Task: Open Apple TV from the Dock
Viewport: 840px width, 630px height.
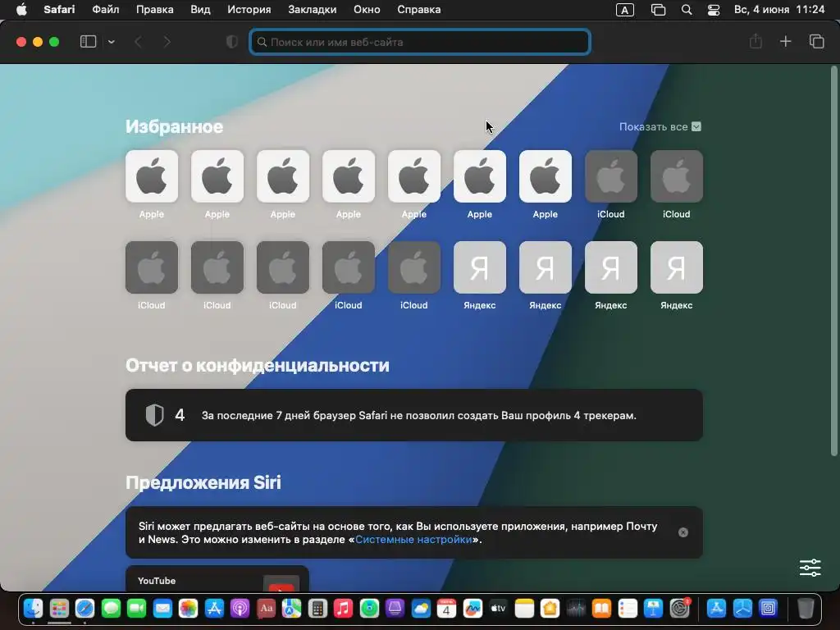Action: coord(498,609)
